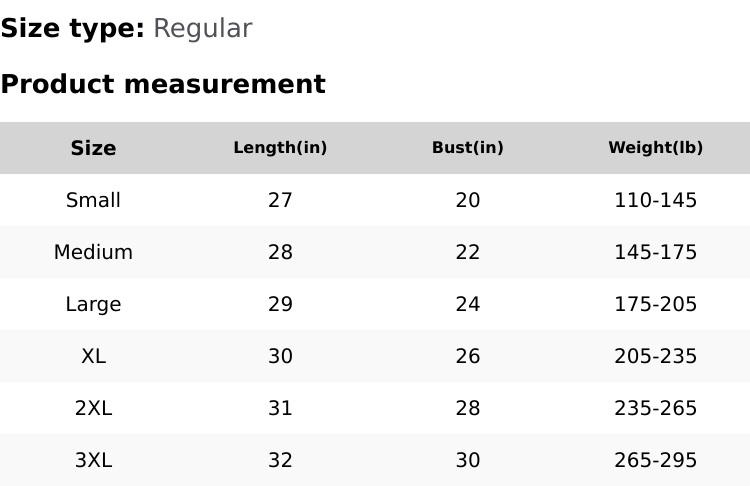Click the Regular size type value
The width and height of the screenshot is (750, 486).
click(x=202, y=29)
